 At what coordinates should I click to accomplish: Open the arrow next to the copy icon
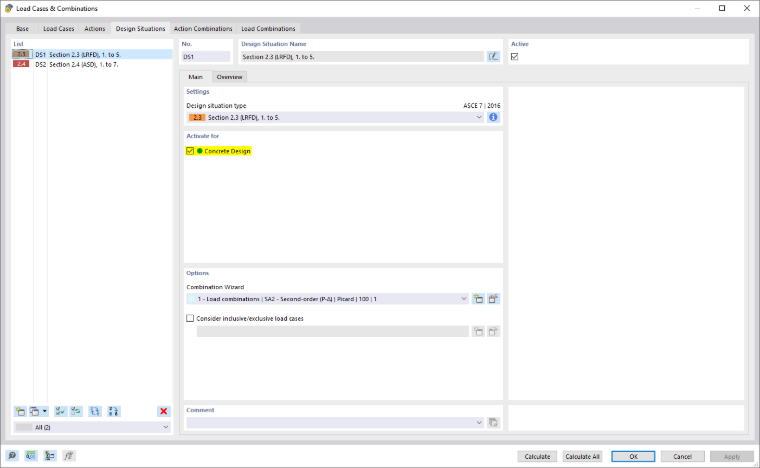click(x=45, y=411)
